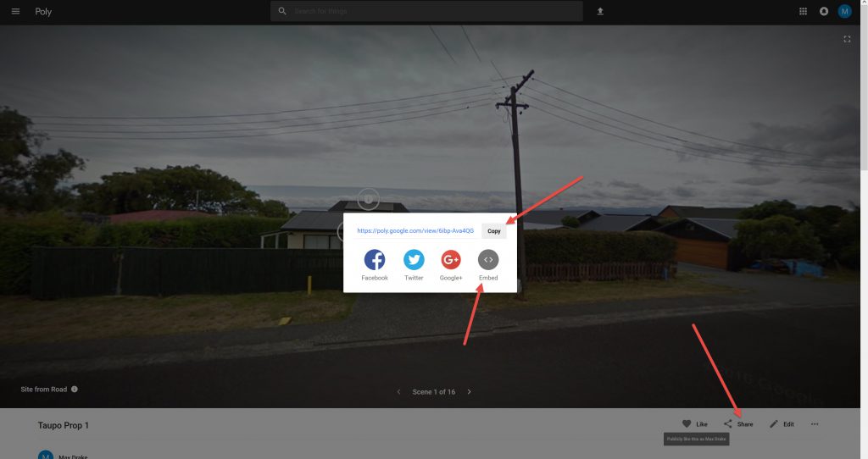
Task: Click the search for things field
Action: tap(426, 11)
